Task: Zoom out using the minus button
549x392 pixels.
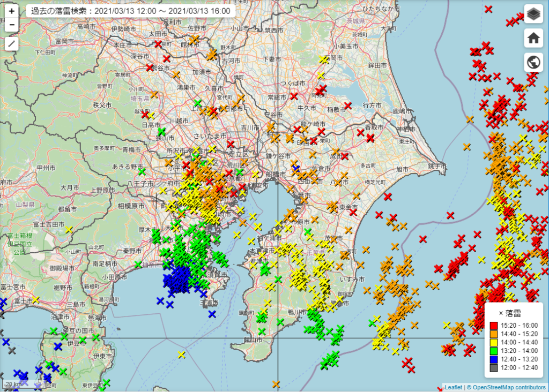Action: [x=12, y=25]
